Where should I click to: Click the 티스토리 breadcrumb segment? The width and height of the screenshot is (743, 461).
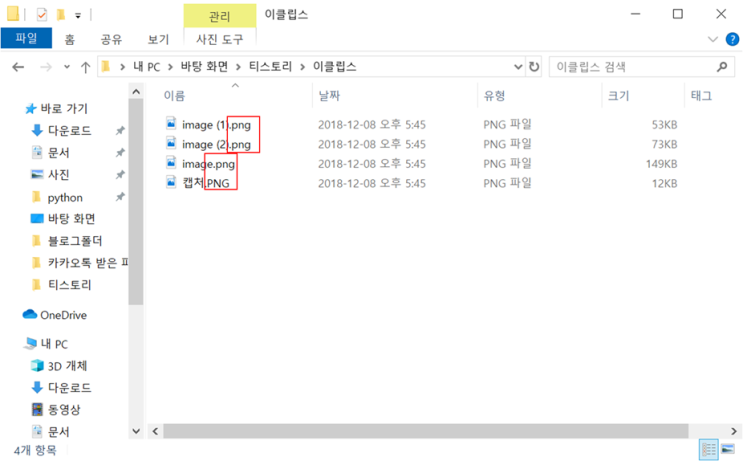click(271, 67)
